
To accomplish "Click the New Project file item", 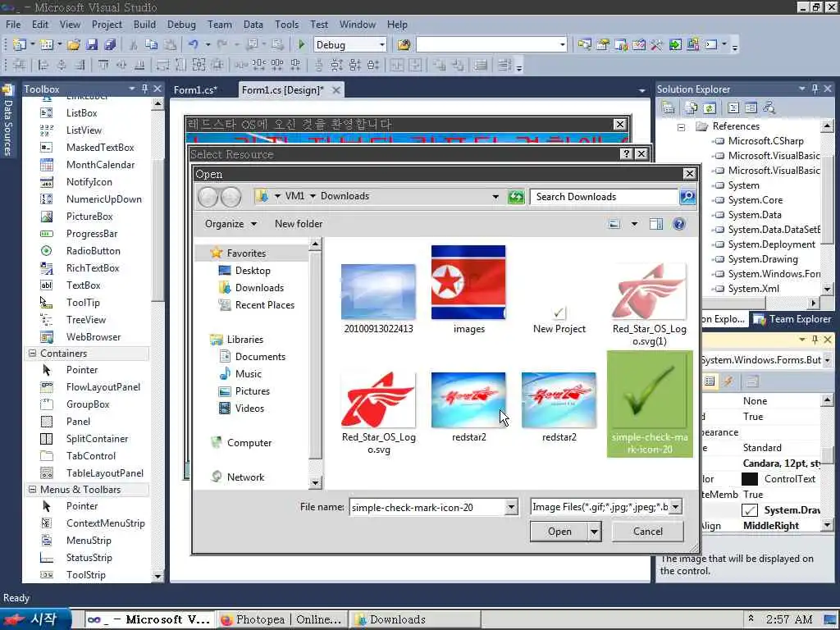I will [559, 321].
